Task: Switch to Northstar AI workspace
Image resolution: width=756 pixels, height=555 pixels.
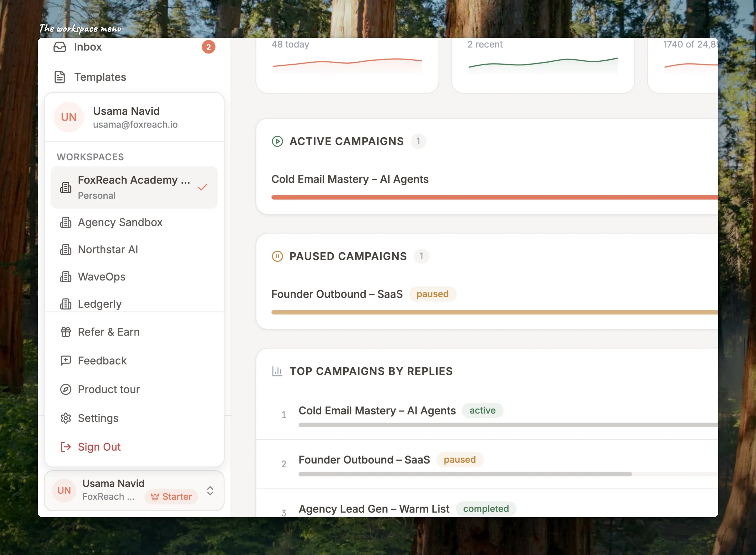Action: (x=134, y=250)
